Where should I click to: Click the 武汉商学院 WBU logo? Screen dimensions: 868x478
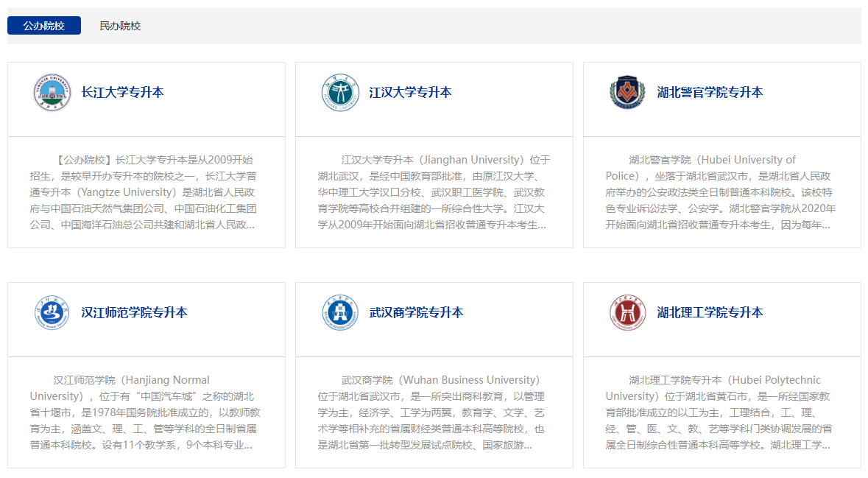tap(340, 313)
